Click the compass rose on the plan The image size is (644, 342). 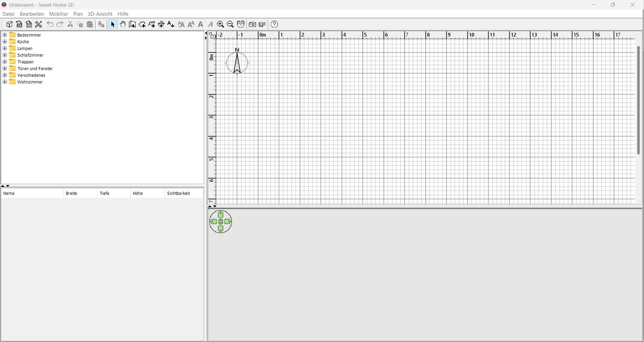tap(237, 62)
